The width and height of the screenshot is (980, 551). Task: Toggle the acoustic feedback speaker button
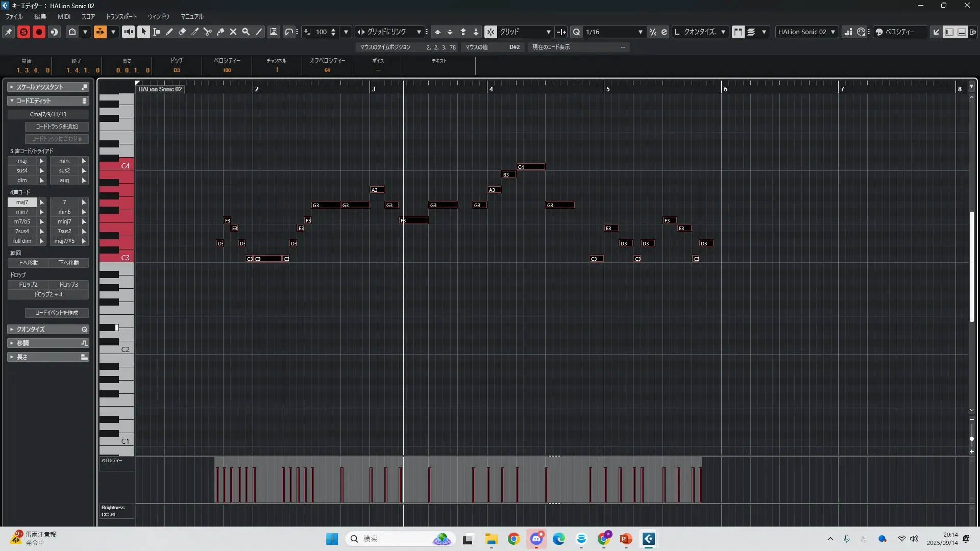[128, 32]
